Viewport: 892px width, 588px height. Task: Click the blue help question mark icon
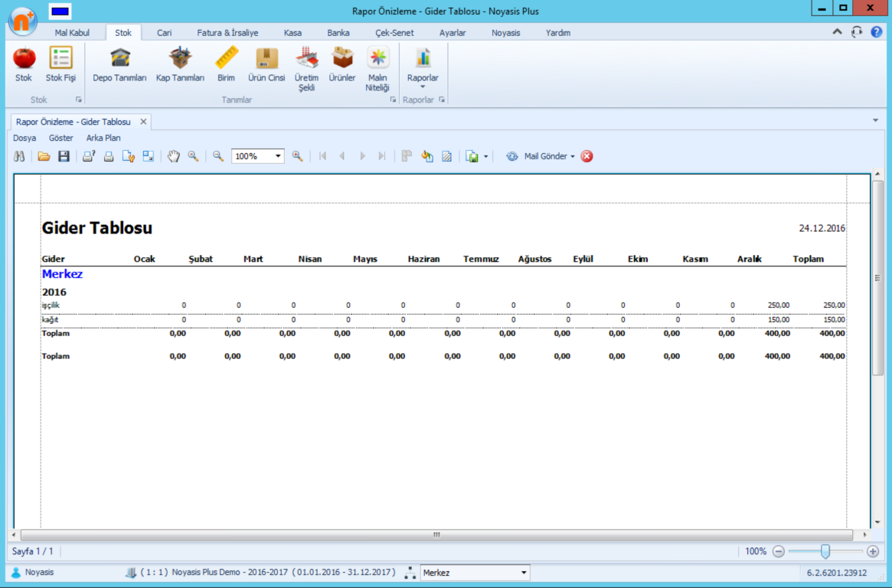(876, 32)
